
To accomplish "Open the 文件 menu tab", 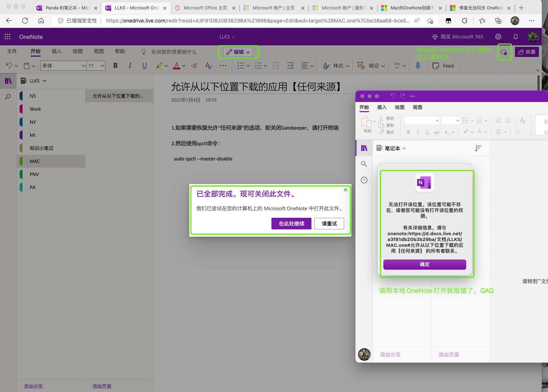I will tap(12, 52).
